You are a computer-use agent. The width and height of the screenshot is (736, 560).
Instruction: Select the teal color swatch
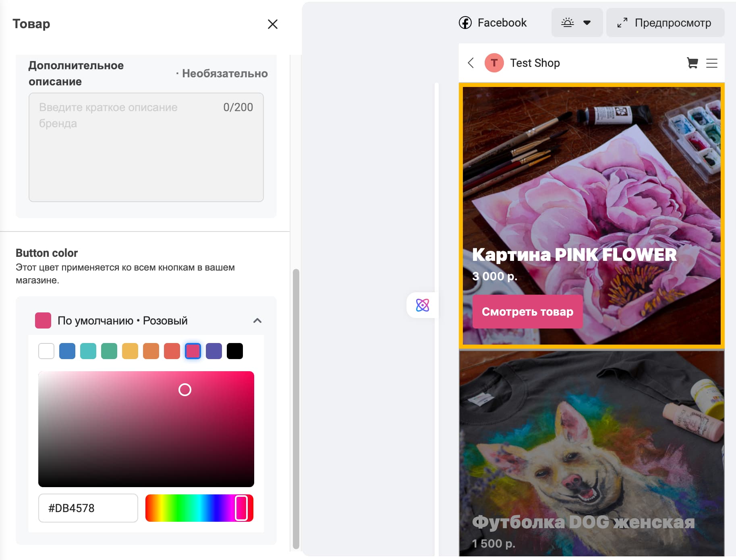tap(88, 351)
